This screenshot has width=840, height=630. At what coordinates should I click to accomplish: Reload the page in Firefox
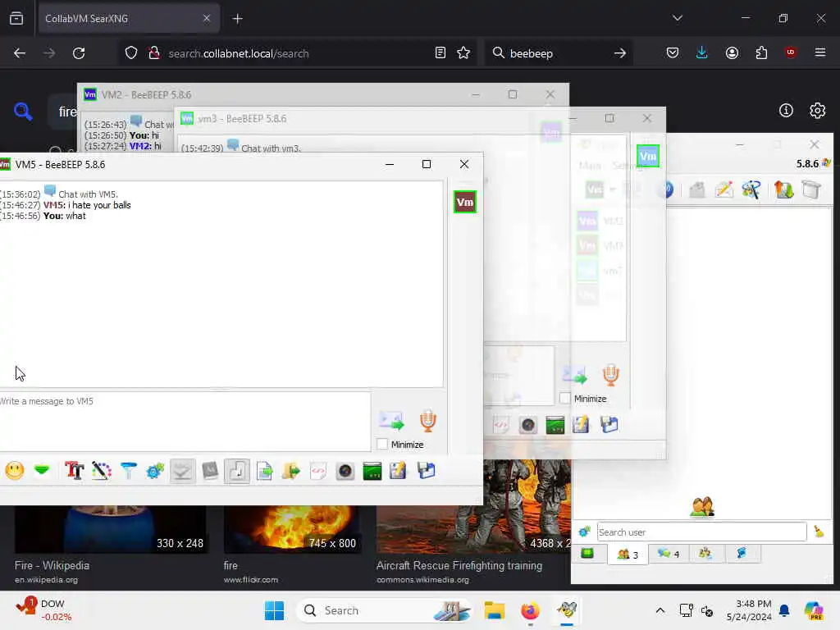pyautogui.click(x=79, y=53)
